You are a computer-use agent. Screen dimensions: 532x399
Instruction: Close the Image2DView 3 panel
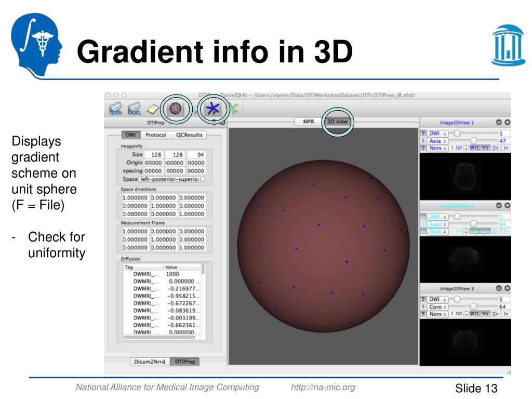point(507,288)
